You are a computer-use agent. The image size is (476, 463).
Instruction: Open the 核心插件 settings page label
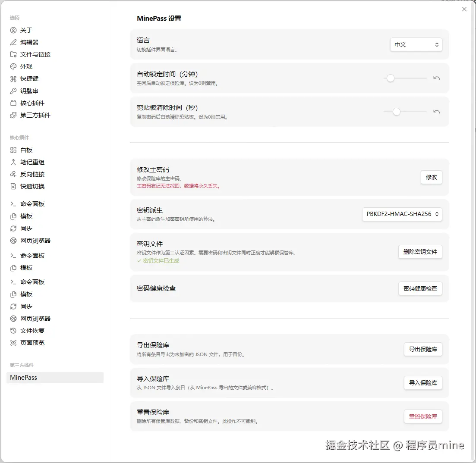(x=32, y=103)
